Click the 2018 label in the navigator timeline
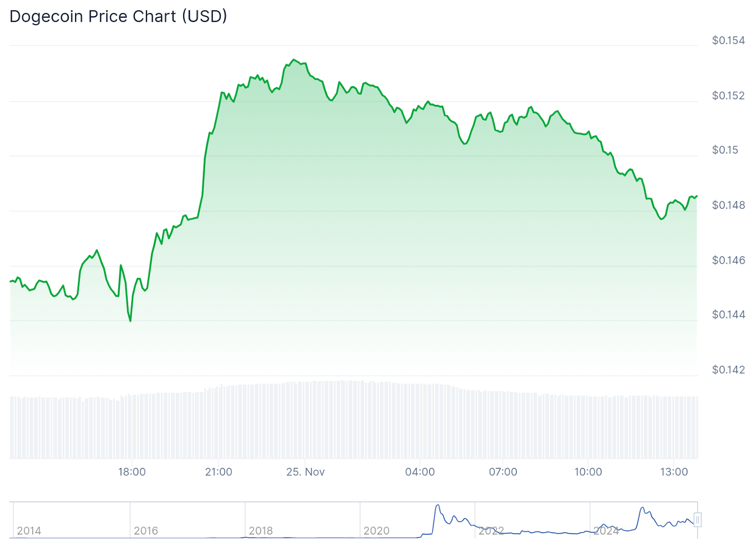Viewport: 756px width, 552px height. (261, 531)
